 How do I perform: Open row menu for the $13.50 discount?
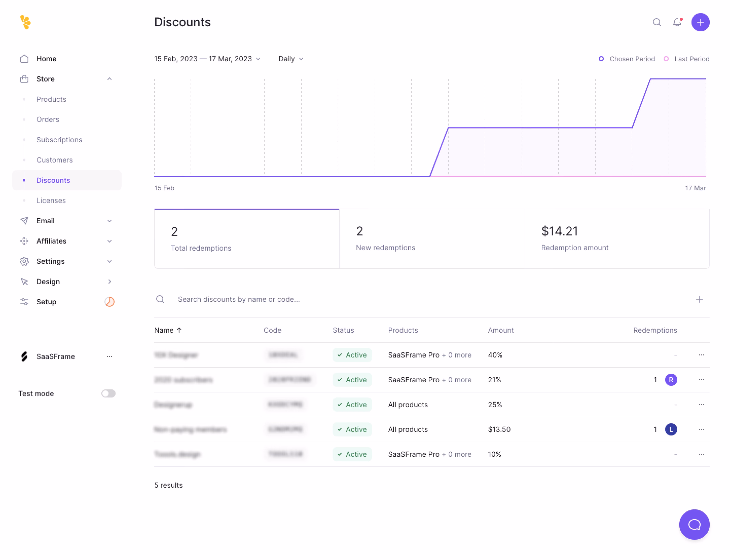(701, 429)
